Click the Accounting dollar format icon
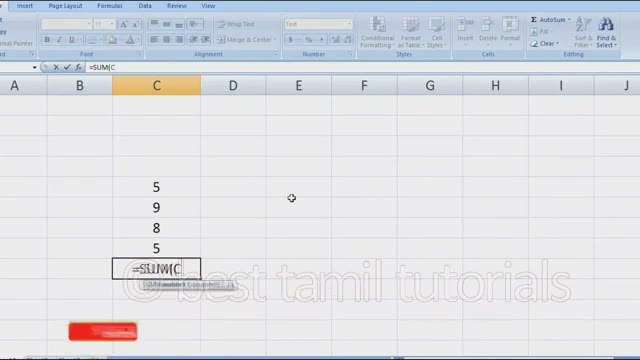The image size is (640, 360). 291,40
